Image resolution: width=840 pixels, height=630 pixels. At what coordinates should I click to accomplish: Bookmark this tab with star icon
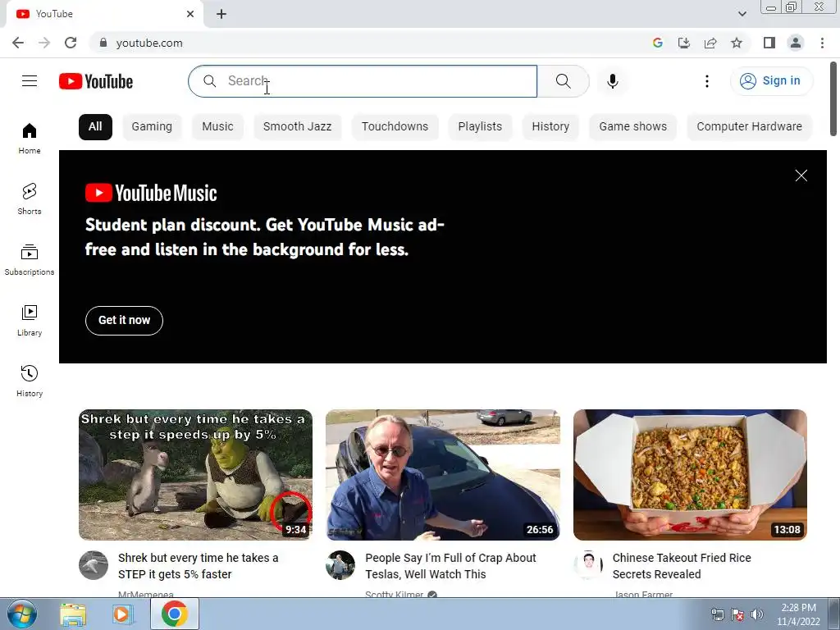737,43
